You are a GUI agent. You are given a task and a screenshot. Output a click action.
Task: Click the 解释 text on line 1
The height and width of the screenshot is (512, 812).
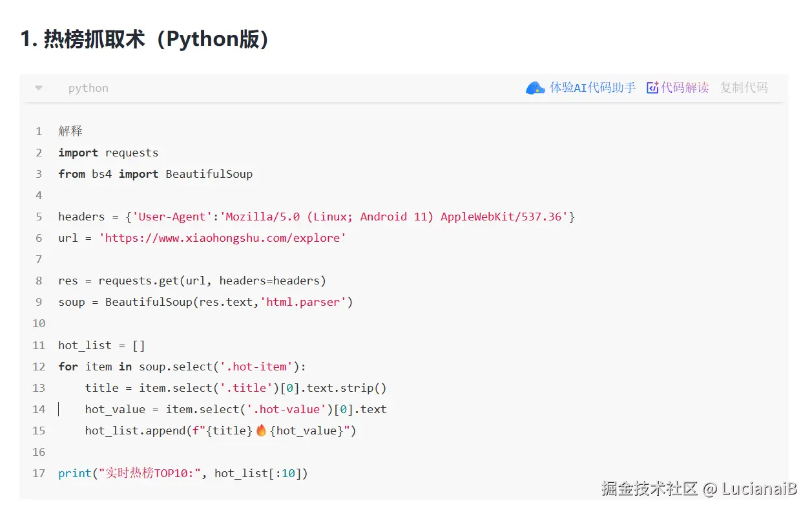70,131
